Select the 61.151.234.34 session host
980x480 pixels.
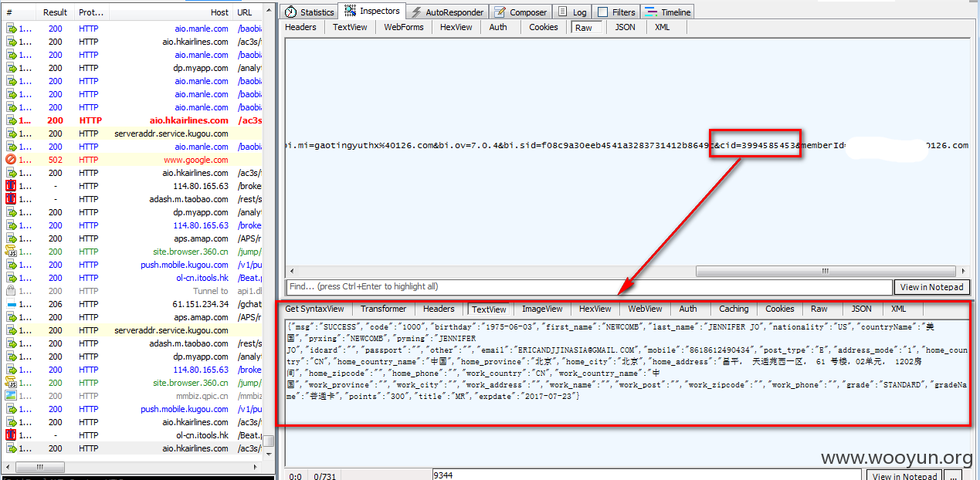200,304
